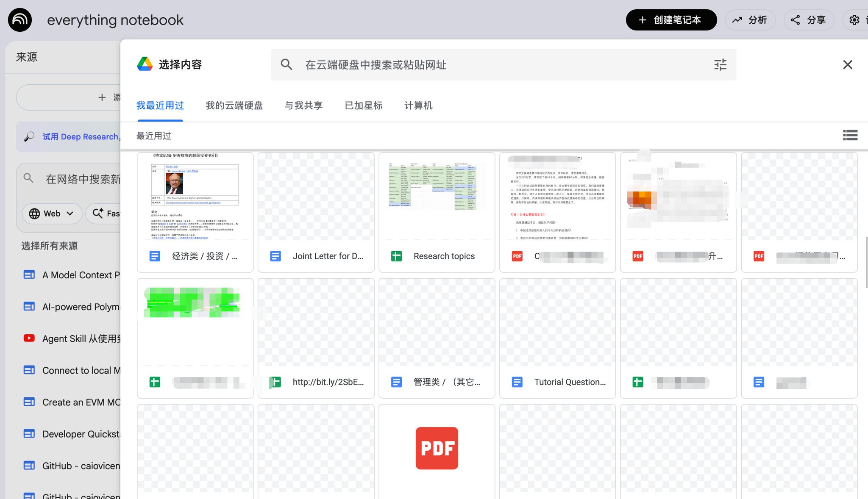The height and width of the screenshot is (499, 868).
Task: Click the 选择所有来源 label
Action: point(50,246)
